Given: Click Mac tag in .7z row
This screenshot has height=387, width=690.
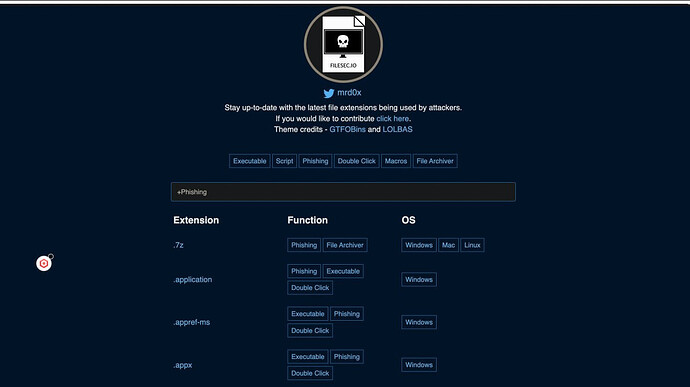Looking at the screenshot, I should coord(448,245).
